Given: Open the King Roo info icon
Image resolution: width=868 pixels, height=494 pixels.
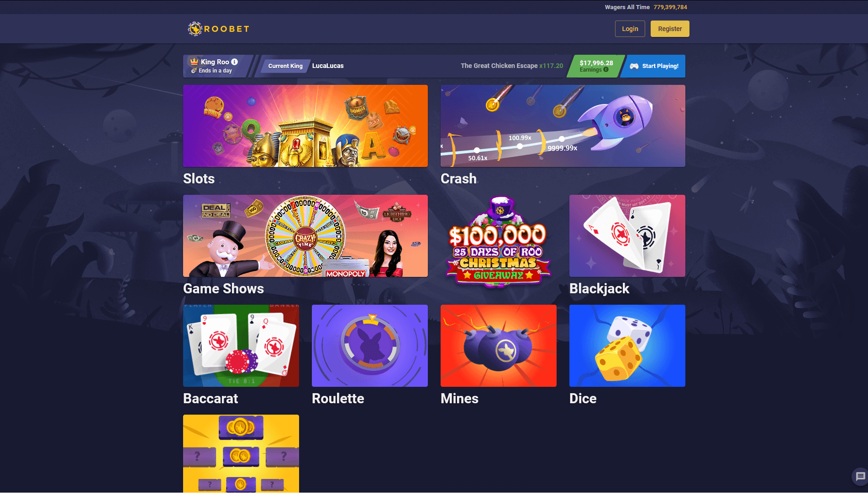Looking at the screenshot, I should (234, 62).
